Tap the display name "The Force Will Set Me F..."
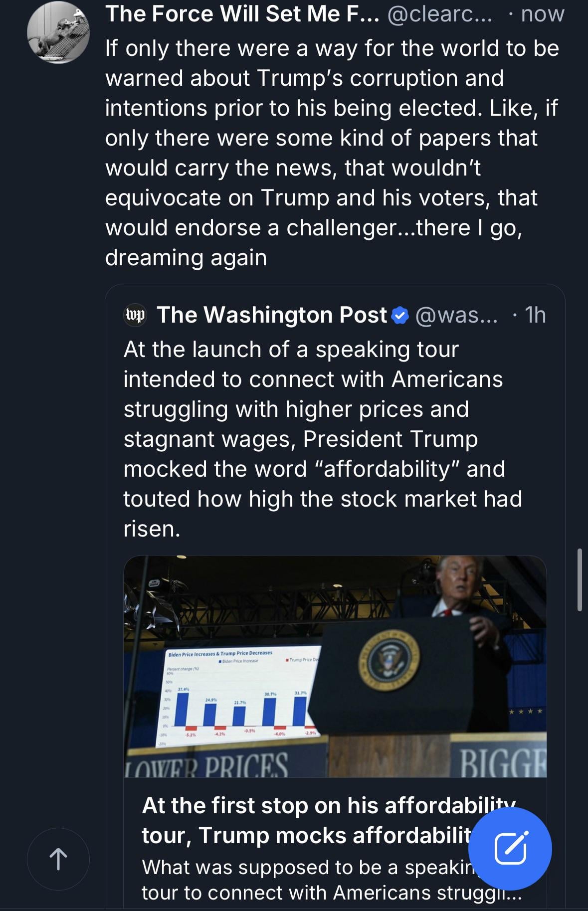Image resolution: width=588 pixels, height=911 pixels. [242, 14]
